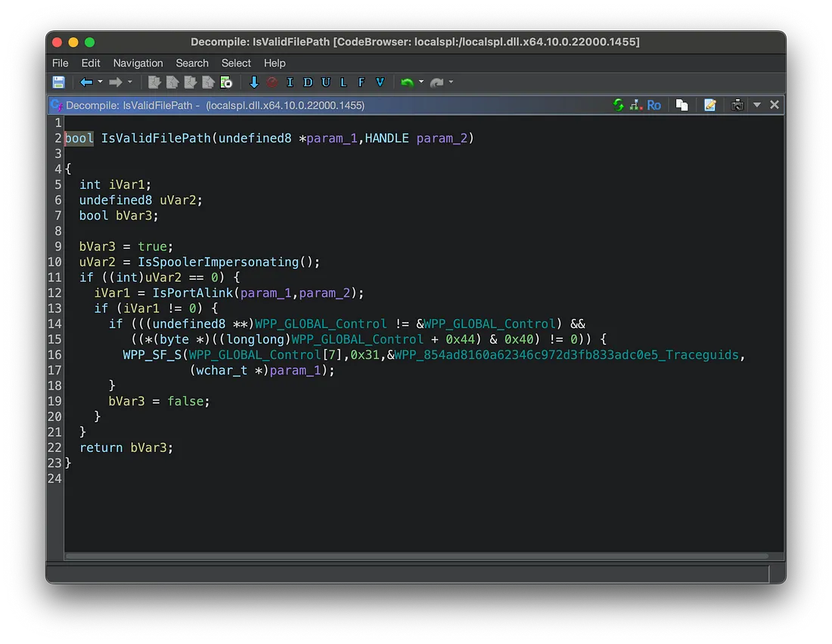Viewport: 832px width, 644px height.
Task: Open the decompiler panel triangle menu
Action: pos(757,105)
